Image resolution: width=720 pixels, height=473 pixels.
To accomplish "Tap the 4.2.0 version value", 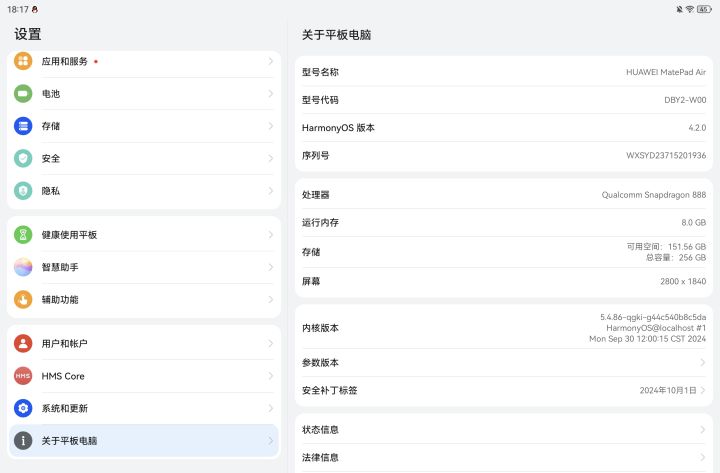I will tap(697, 128).
